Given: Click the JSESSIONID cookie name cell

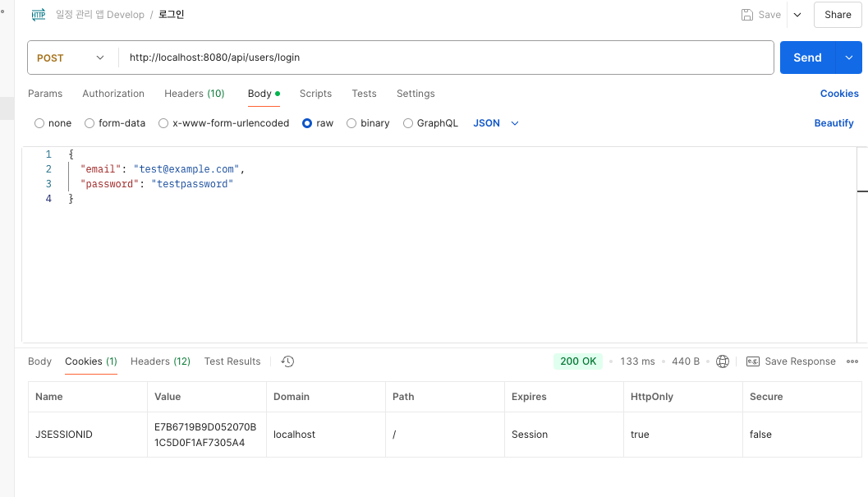Looking at the screenshot, I should coord(88,435).
